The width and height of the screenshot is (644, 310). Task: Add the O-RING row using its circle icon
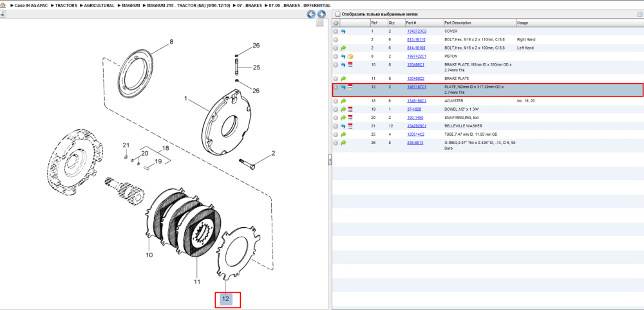pos(336,143)
